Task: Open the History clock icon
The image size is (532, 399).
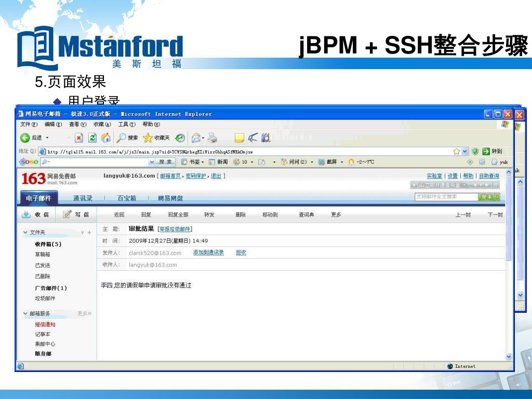Action: (x=180, y=138)
